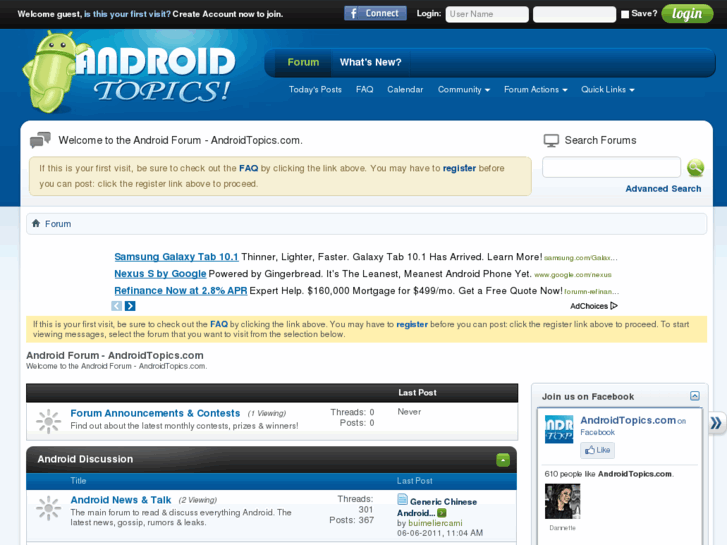Open the FAQ menu item
727x545 pixels.
[x=364, y=90]
